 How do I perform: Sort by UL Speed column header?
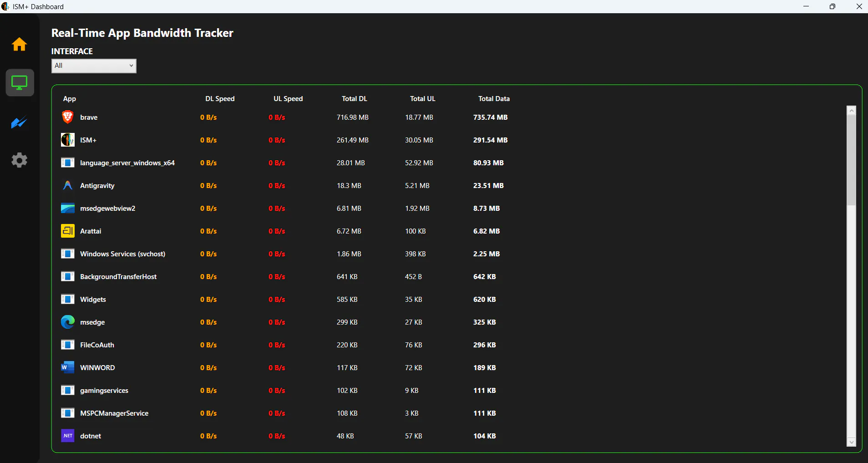[288, 99]
